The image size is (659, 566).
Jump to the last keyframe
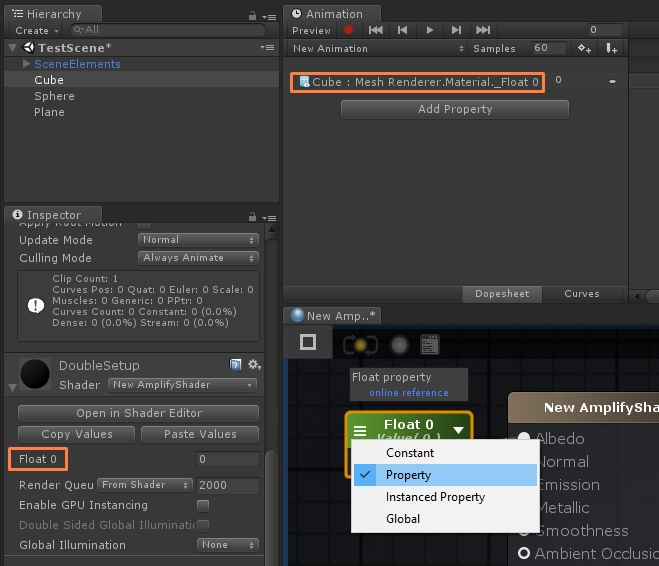tap(483, 30)
